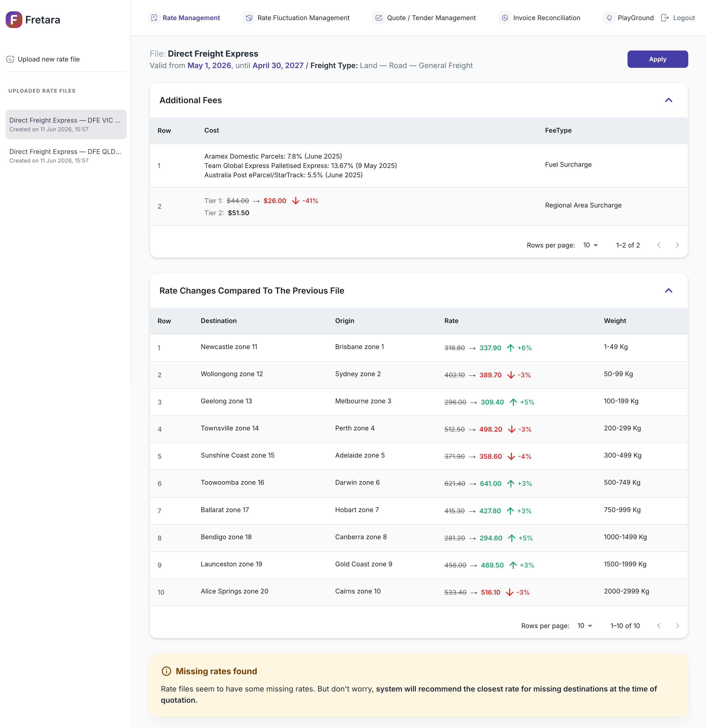Click Hobart zone 7 origin cell
Image resolution: width=707 pixels, height=728 pixels.
pyautogui.click(x=357, y=510)
